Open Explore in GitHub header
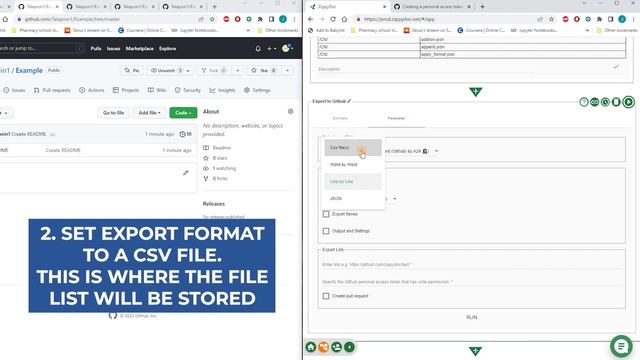The image size is (640, 360). pyautogui.click(x=167, y=49)
